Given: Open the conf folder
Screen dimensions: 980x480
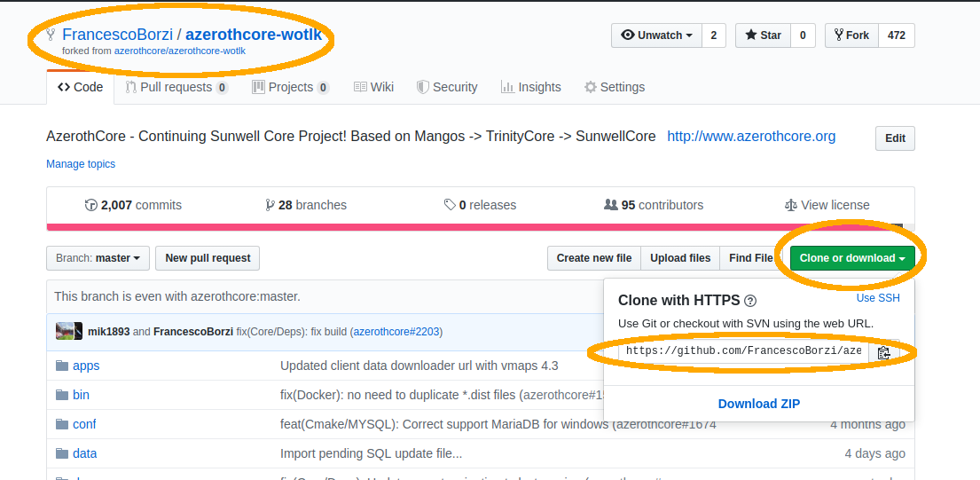Looking at the screenshot, I should click(84, 424).
